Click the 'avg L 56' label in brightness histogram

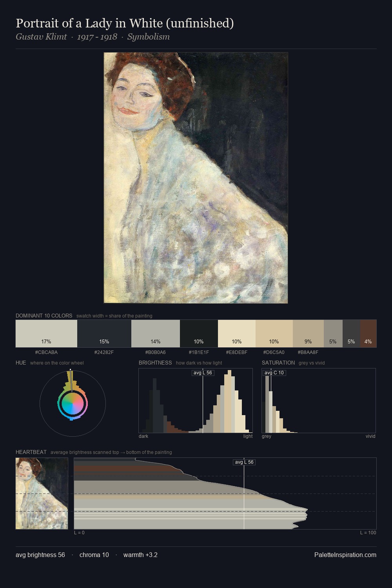click(x=203, y=373)
